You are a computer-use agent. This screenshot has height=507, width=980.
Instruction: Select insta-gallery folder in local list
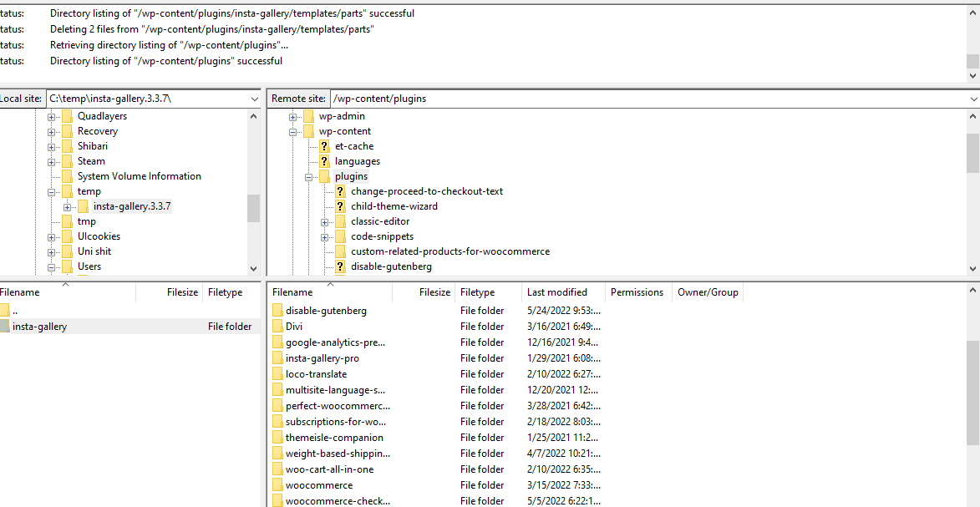click(x=130, y=327)
